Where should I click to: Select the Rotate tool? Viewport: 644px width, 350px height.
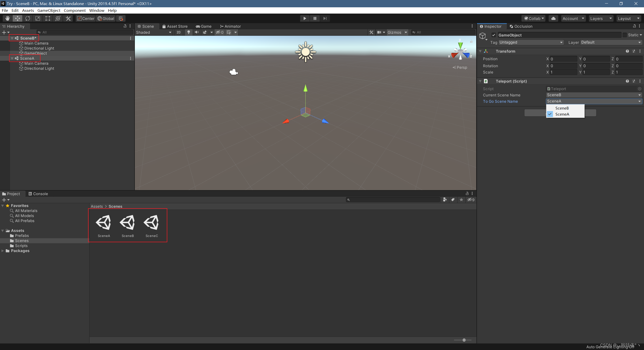(27, 18)
